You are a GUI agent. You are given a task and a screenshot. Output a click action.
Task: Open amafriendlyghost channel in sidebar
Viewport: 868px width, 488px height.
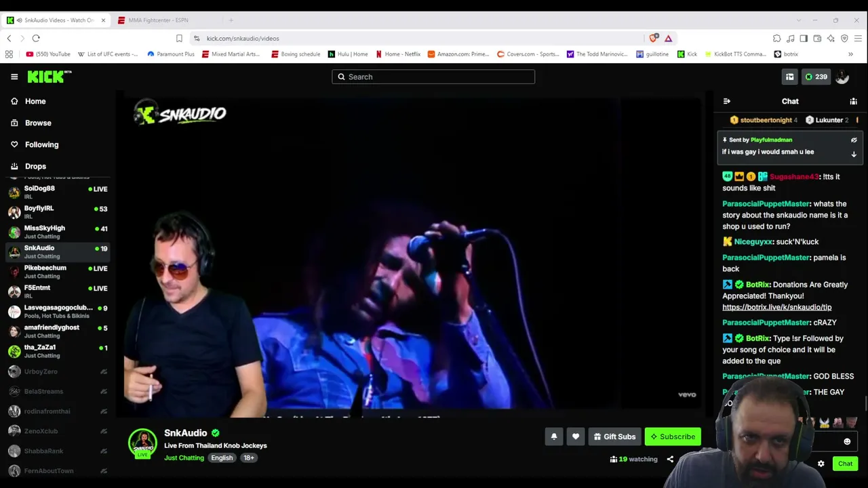point(58,331)
